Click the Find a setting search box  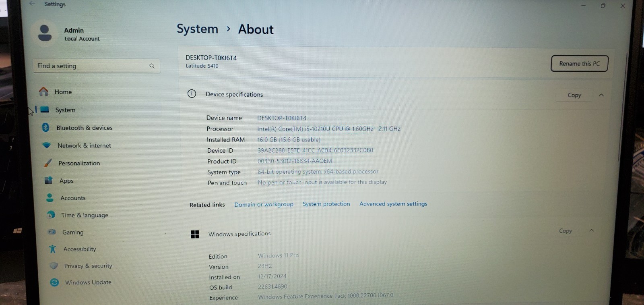[96, 66]
